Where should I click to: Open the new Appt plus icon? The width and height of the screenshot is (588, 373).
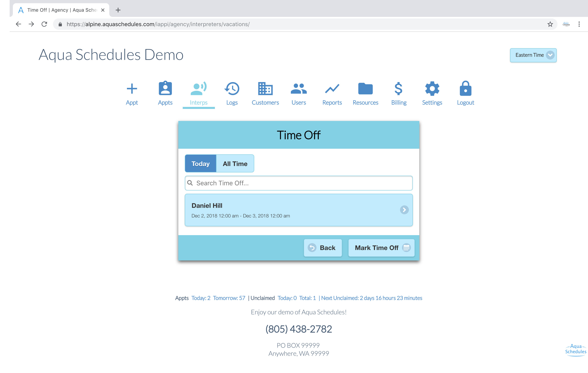[132, 88]
